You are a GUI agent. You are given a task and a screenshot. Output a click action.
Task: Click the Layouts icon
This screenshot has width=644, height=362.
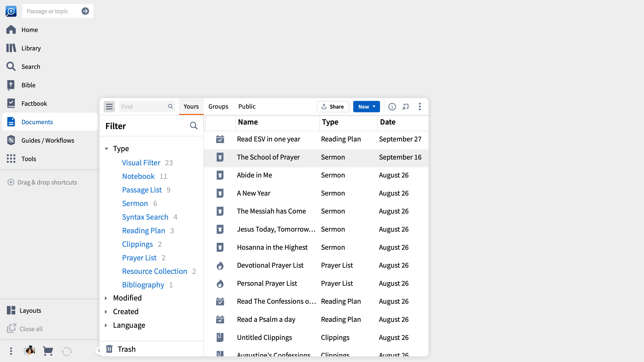[11, 310]
